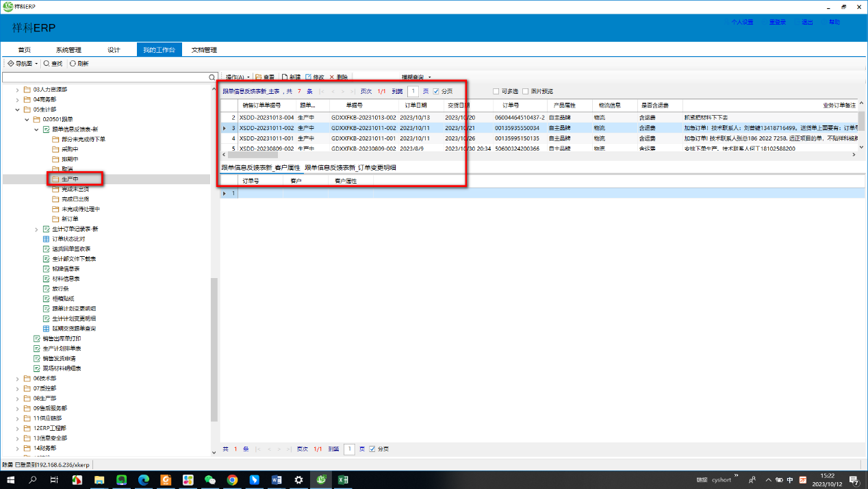The height and width of the screenshot is (489, 868).
Task: Open Microsoft Edge from the taskbar
Action: click(x=144, y=480)
